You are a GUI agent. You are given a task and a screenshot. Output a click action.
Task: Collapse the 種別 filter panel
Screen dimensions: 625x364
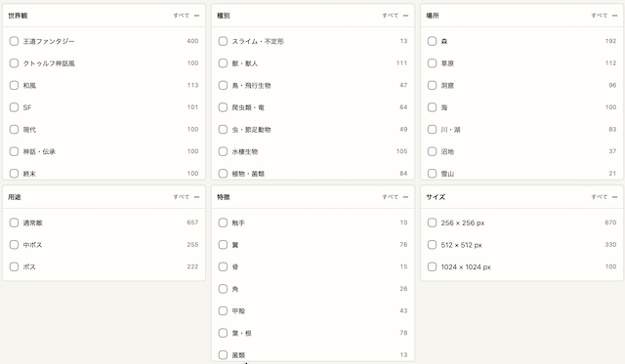pos(405,16)
